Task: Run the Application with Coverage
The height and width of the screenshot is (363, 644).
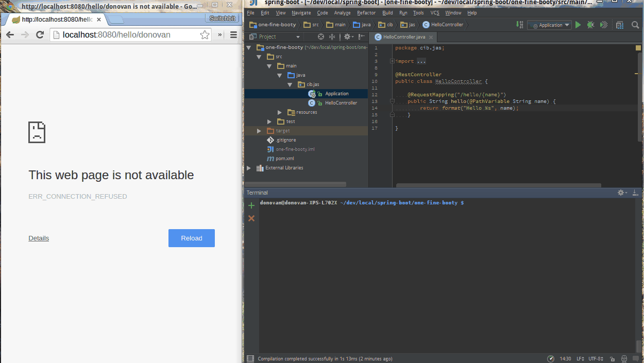Action: click(x=603, y=24)
